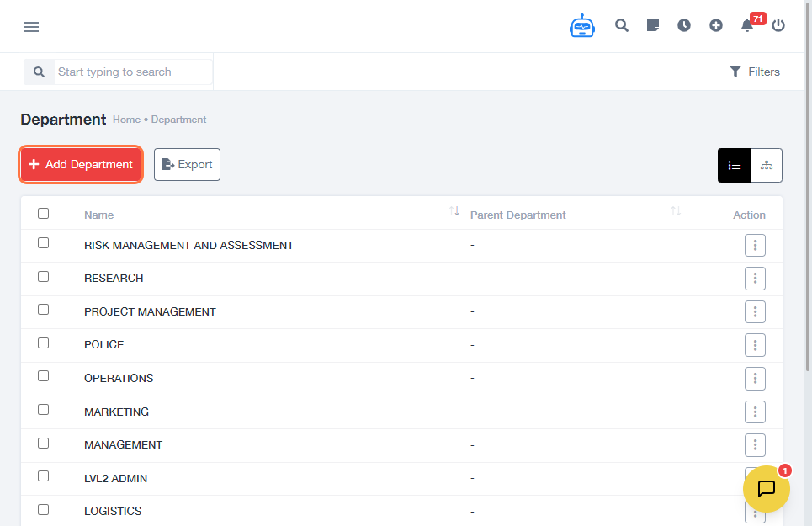
Task: Click the Add Department button
Action: pos(81,165)
